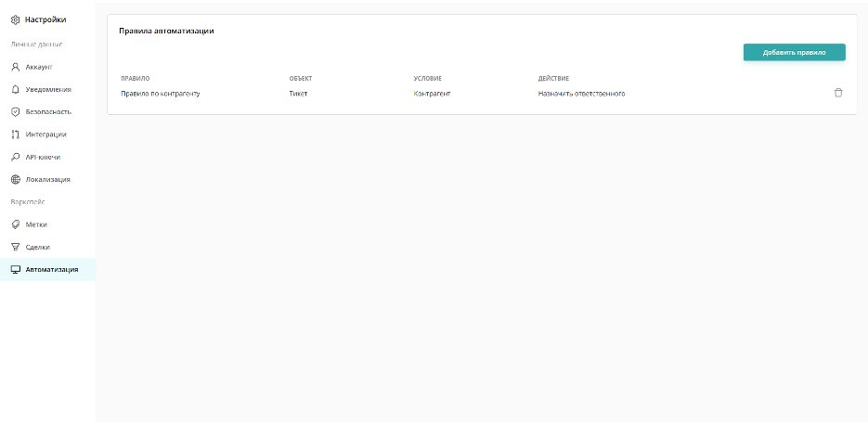868x423 pixels.
Task: Click the ПРАВИЛО column header
Action: [x=135, y=79]
